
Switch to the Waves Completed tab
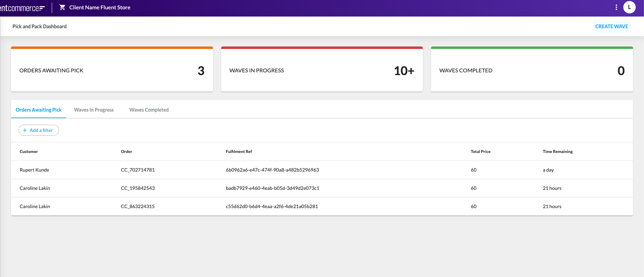[149, 110]
